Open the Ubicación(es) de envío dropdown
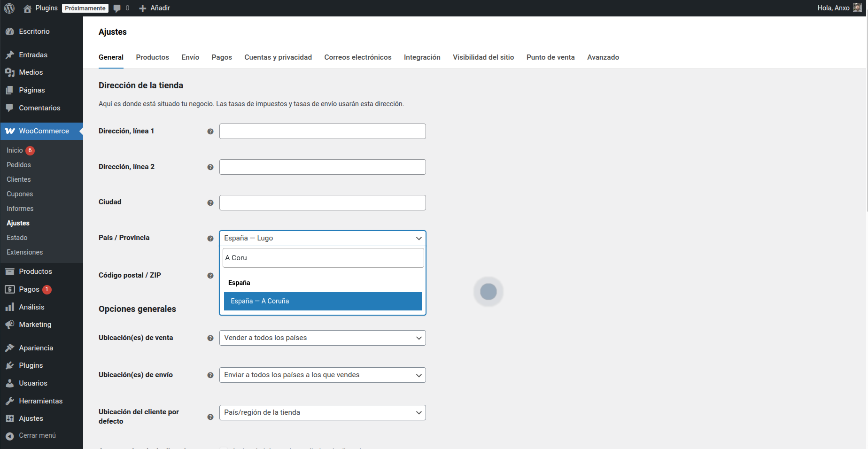The width and height of the screenshot is (868, 449). click(x=322, y=375)
